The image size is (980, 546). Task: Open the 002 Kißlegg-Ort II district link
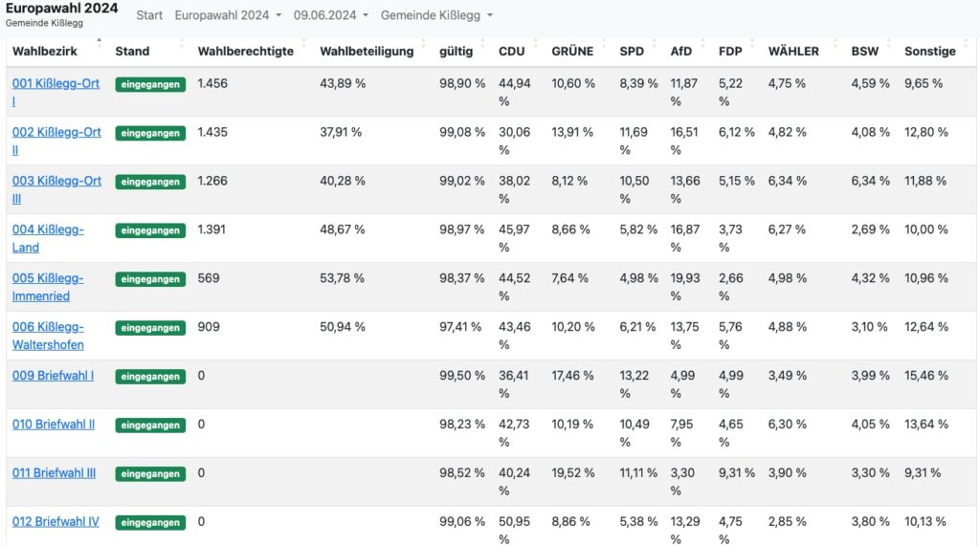[x=56, y=133]
